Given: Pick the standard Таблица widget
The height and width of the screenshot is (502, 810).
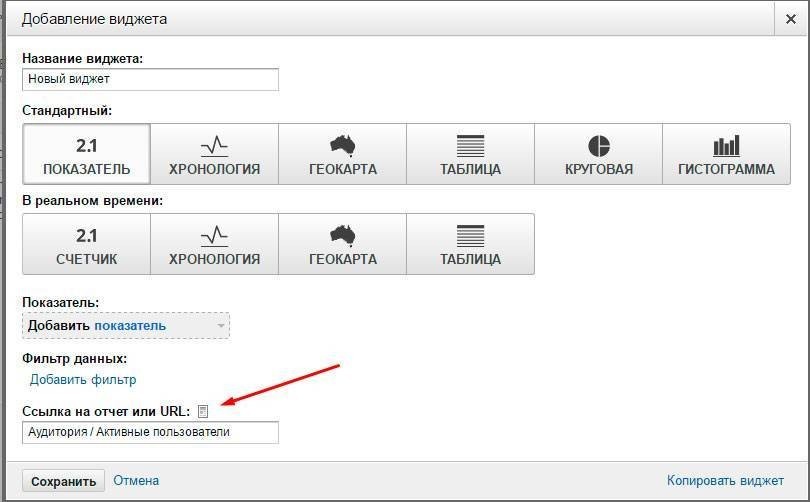Looking at the screenshot, I should click(471, 154).
